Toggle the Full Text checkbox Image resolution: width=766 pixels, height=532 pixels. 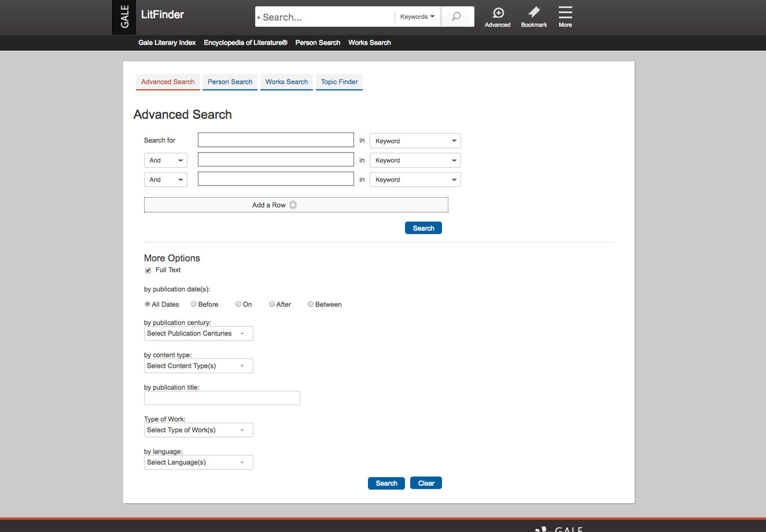point(148,270)
